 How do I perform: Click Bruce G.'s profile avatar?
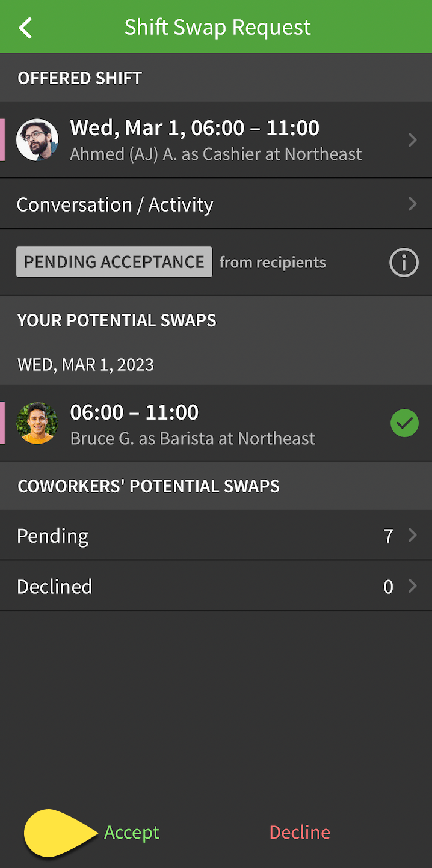(x=37, y=423)
